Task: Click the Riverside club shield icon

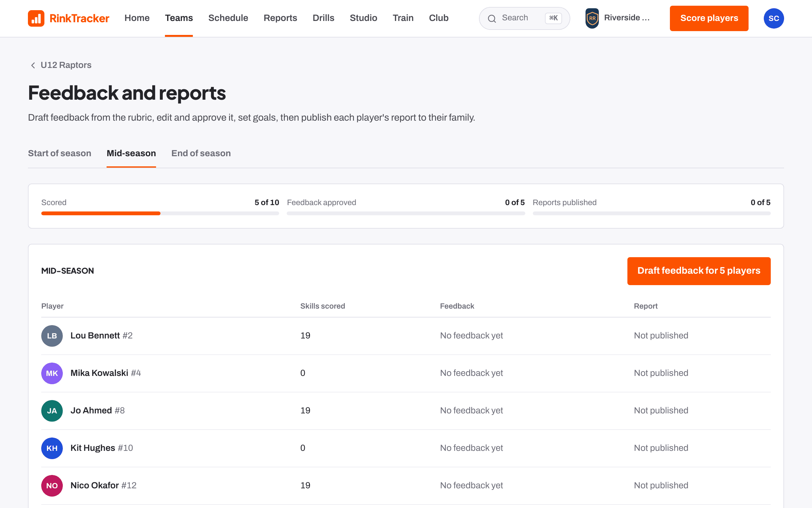Action: [x=592, y=18]
